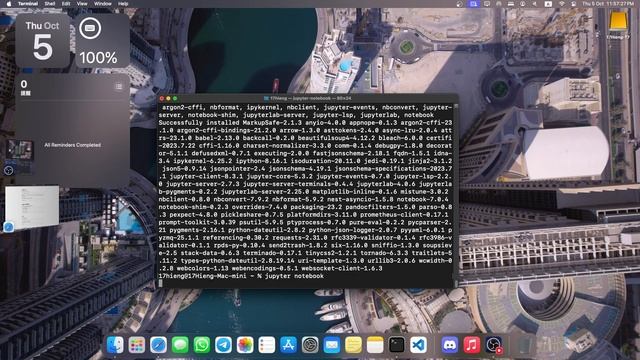Open Notes app beside Terminal in Dock
This screenshot has width=640, height=360.
(375, 345)
